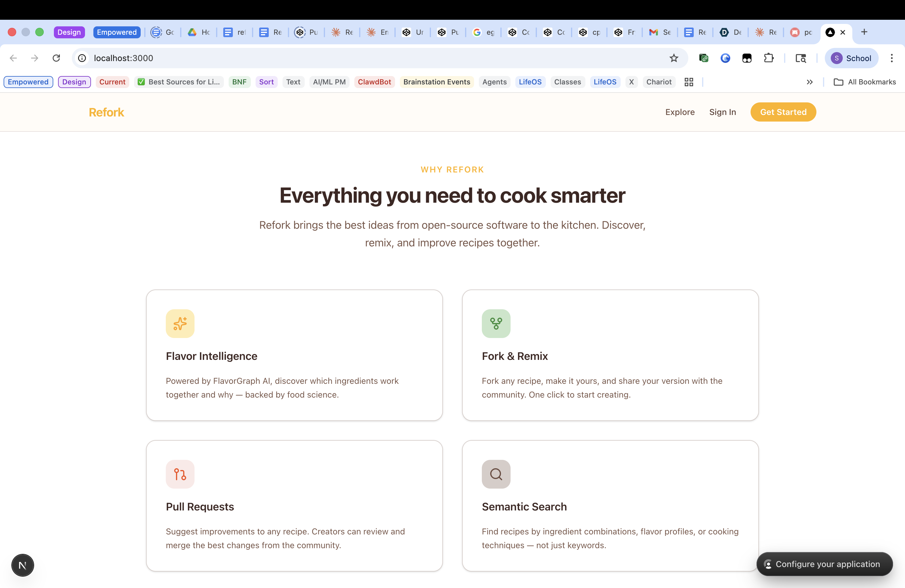Click the Semantic Search magnifier icon
This screenshot has width=905, height=588.
[496, 474]
